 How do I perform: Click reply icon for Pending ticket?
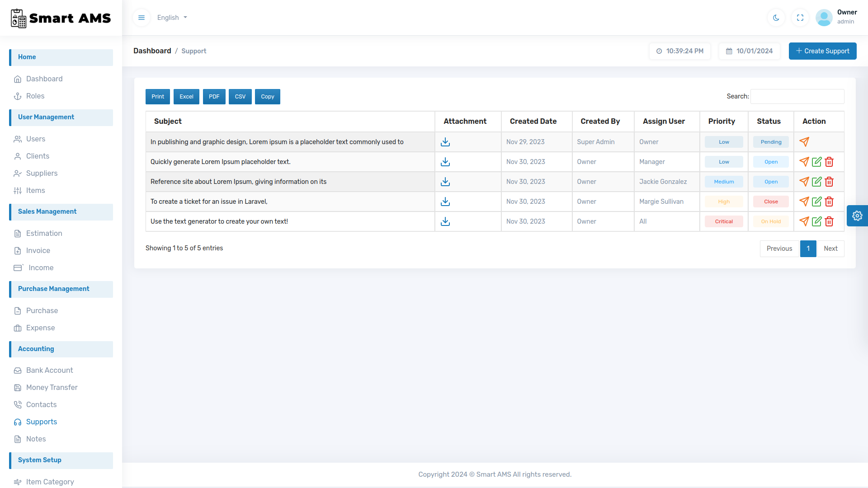804,142
